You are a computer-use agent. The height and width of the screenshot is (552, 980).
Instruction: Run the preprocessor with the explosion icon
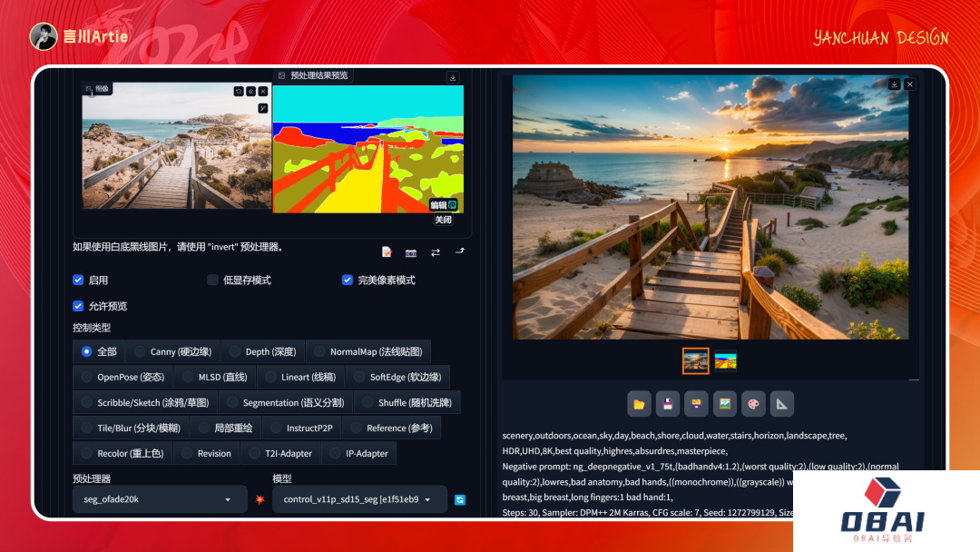[x=260, y=499]
